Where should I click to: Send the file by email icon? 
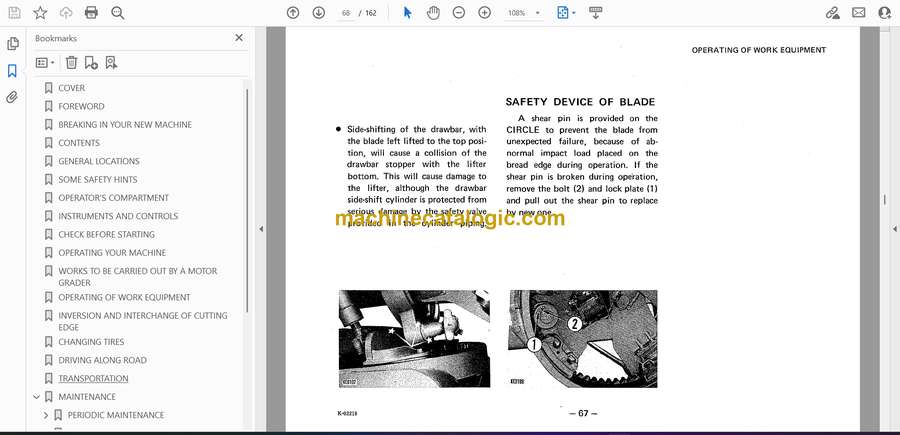[859, 13]
